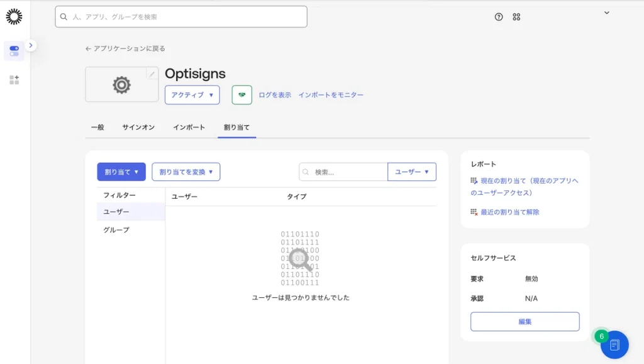Open the 割り当て dropdown button
Screen dimensions: 644x364
[x=121, y=172]
